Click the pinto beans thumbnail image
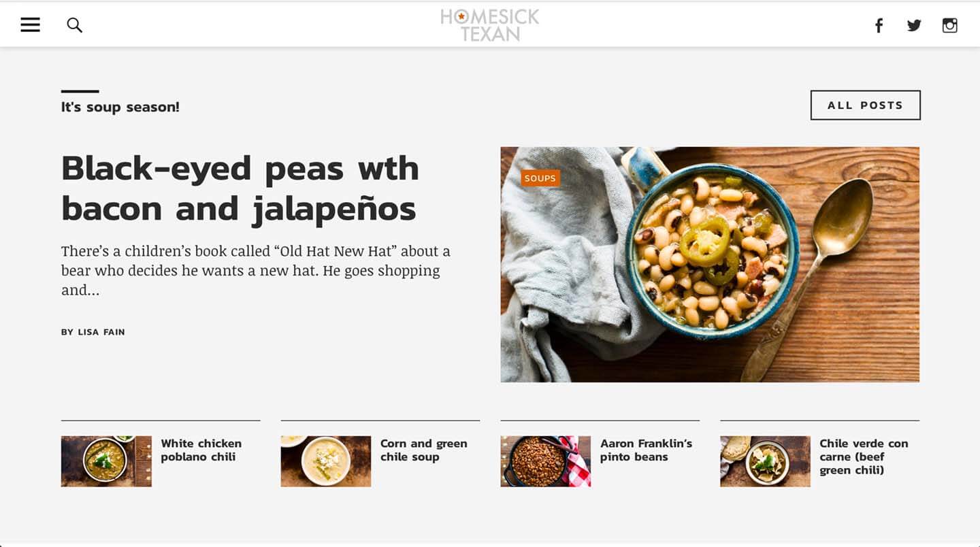 546,461
